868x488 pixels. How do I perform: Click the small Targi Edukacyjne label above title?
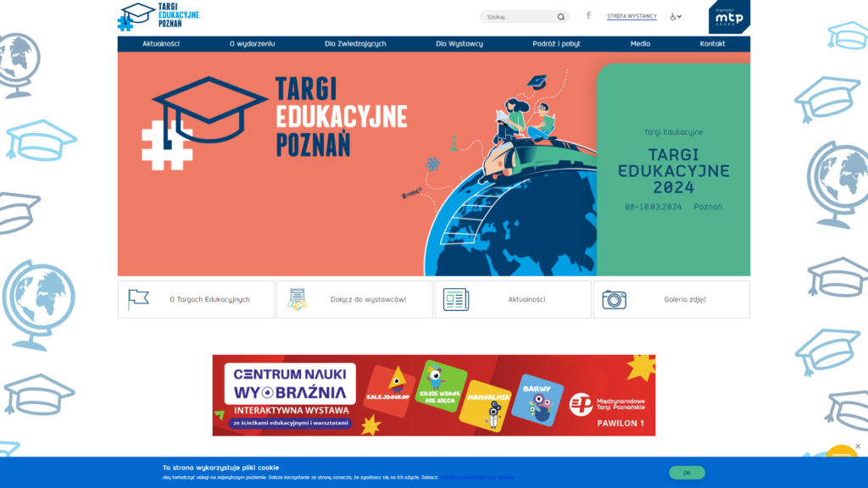[674, 132]
